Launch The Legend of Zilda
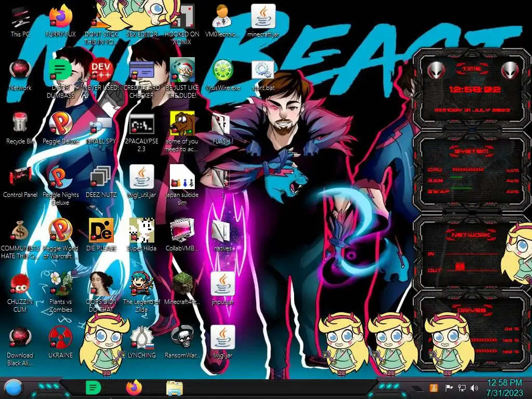The image size is (532, 399). [141, 292]
